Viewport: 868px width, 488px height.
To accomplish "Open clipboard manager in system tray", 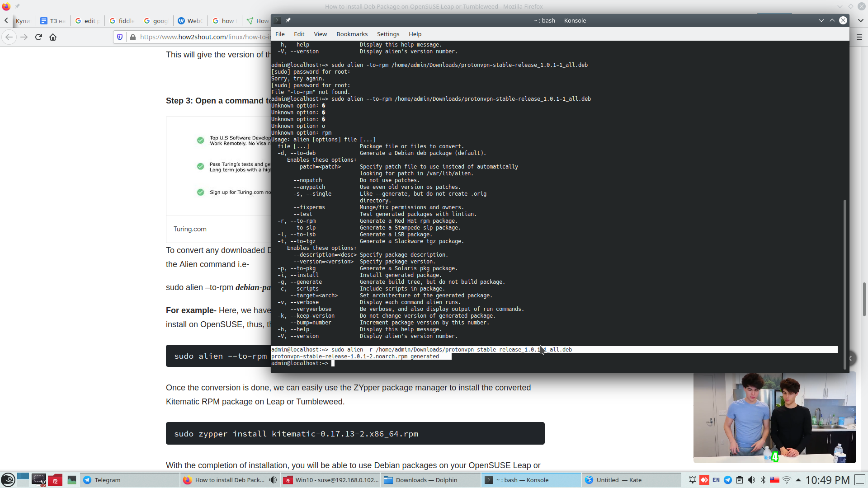I will 740,480.
